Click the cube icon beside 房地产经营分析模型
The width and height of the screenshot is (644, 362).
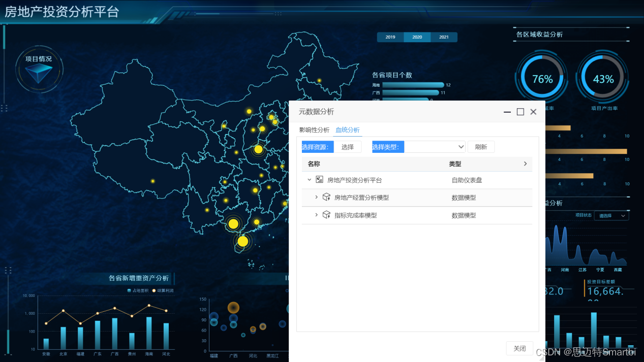tap(326, 197)
